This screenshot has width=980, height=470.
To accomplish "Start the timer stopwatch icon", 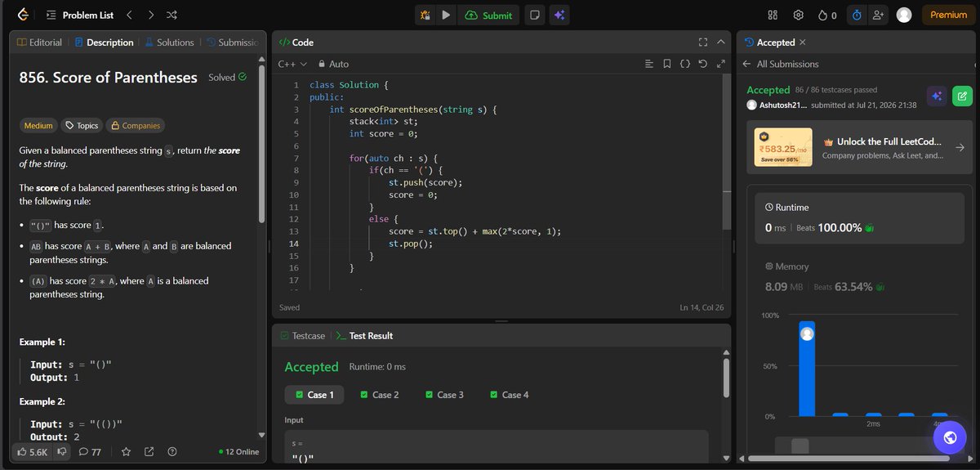I will pyautogui.click(x=856, y=15).
